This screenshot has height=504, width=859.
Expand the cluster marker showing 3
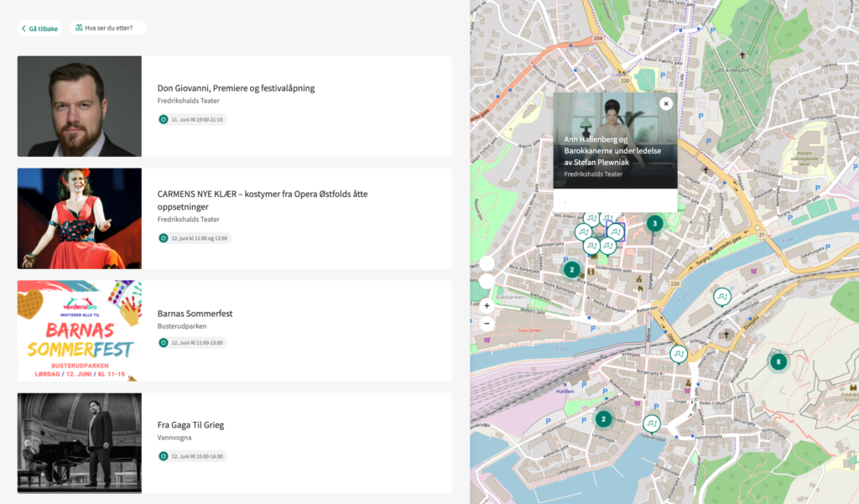654,223
